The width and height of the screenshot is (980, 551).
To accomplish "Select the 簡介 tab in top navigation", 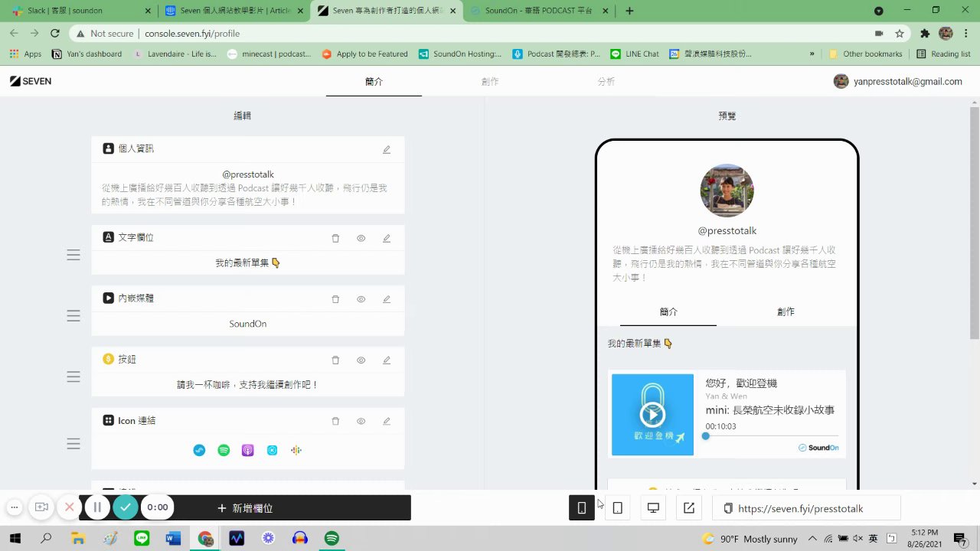I will [x=374, y=81].
